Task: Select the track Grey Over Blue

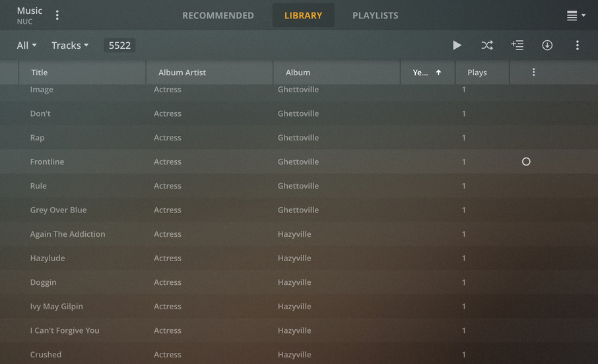Action: (58, 210)
